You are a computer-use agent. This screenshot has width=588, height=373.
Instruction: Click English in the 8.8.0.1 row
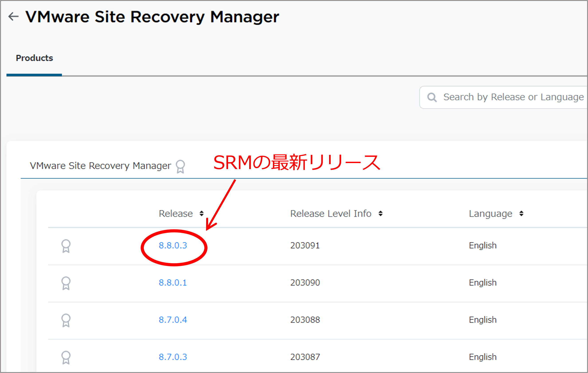483,283
